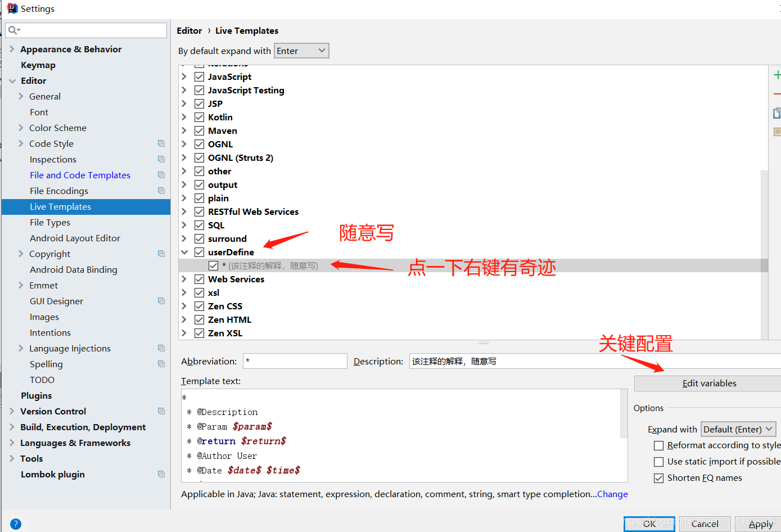Collapse the Editor settings section
Screen dimensions: 781x532
(12, 80)
